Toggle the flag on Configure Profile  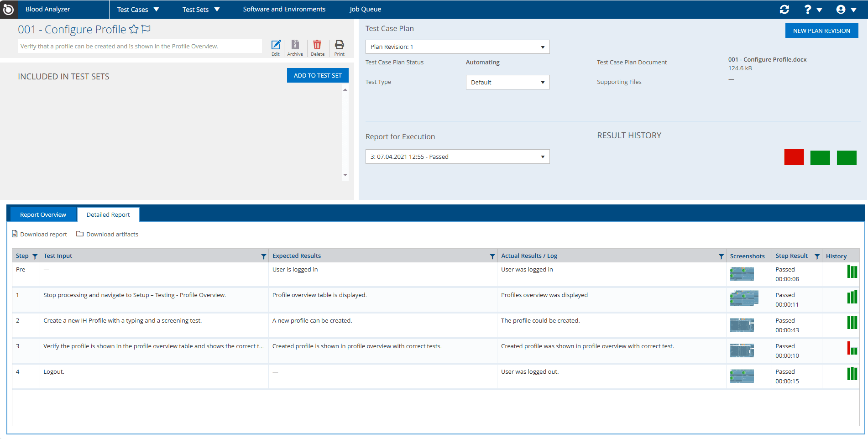[146, 30]
